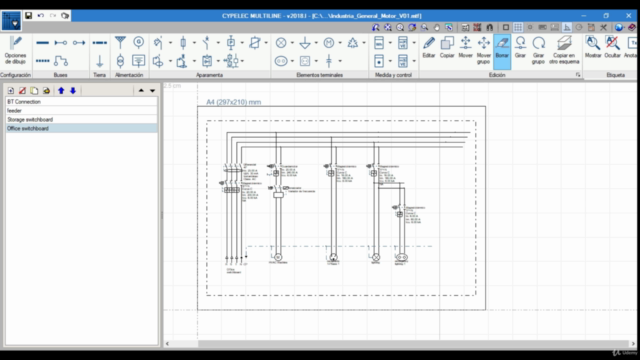Viewport: 640px width, 360px height.
Task: Deselect the highlighted Borrar eraser tool
Action: (502, 51)
